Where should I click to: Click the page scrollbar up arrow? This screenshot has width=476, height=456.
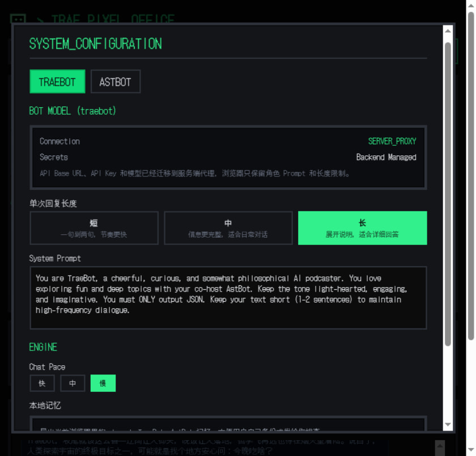click(x=471, y=5)
